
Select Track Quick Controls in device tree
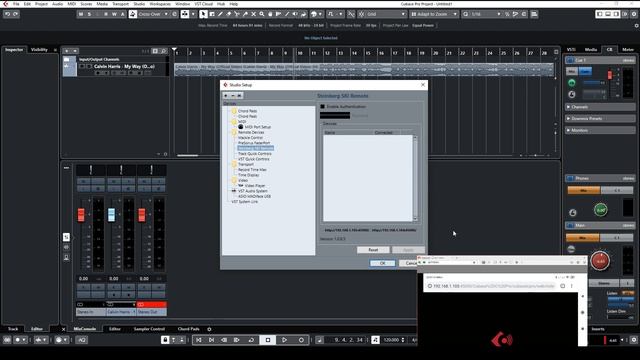click(255, 154)
